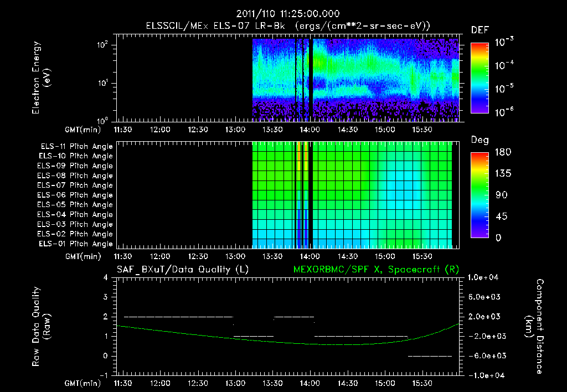Click the 2.0e+03 right axis value

click(x=484, y=317)
